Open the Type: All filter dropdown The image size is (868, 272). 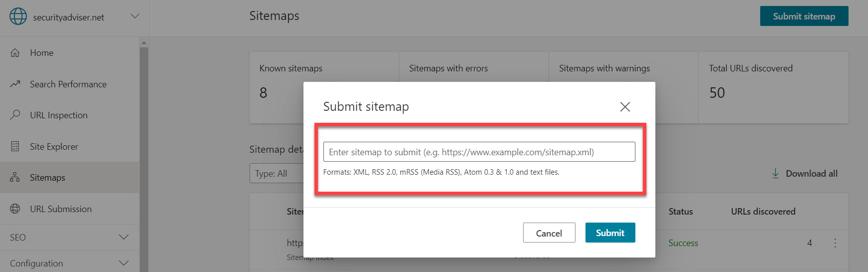pyautogui.click(x=276, y=174)
